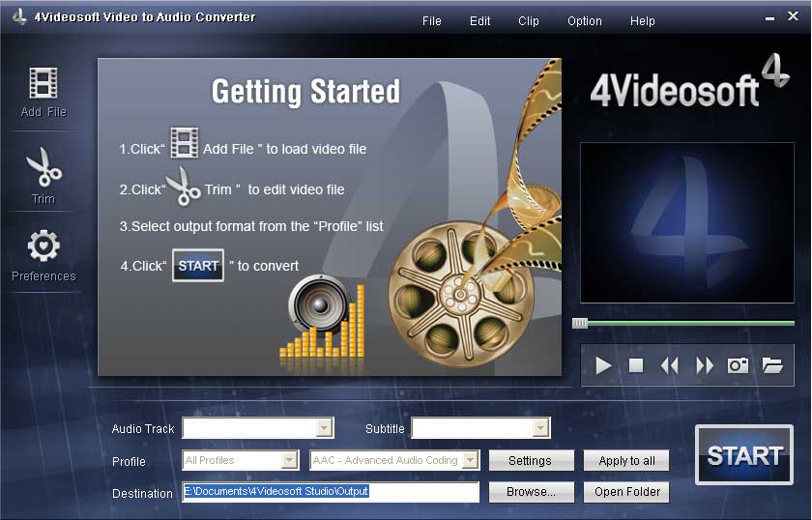Stop playback with the Stop button
Viewport: 812px width, 520px height.
point(636,365)
